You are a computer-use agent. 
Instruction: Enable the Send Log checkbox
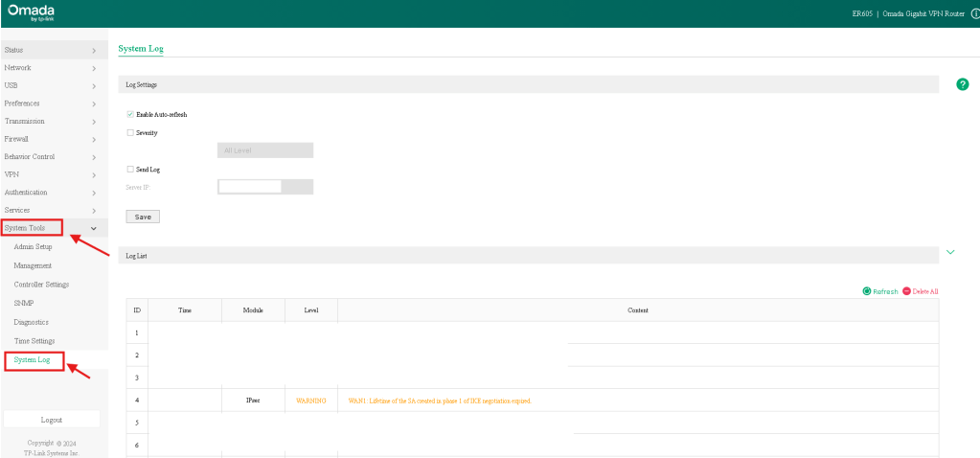click(x=130, y=169)
